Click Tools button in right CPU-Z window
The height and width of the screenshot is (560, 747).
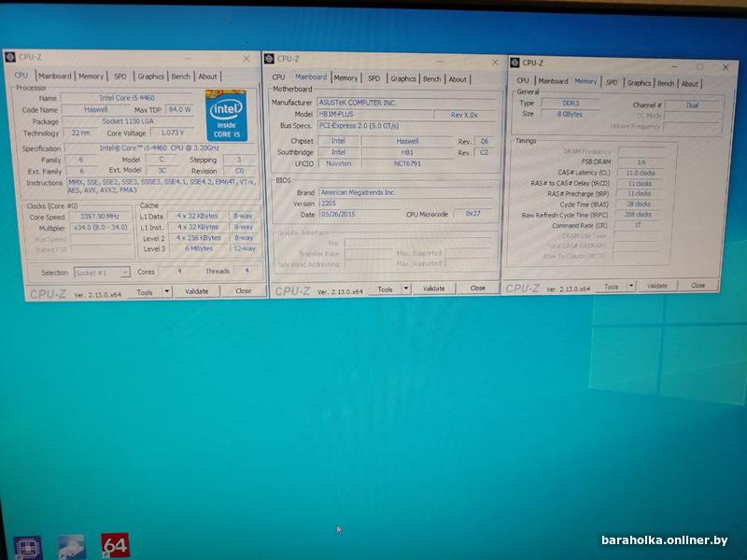612,287
